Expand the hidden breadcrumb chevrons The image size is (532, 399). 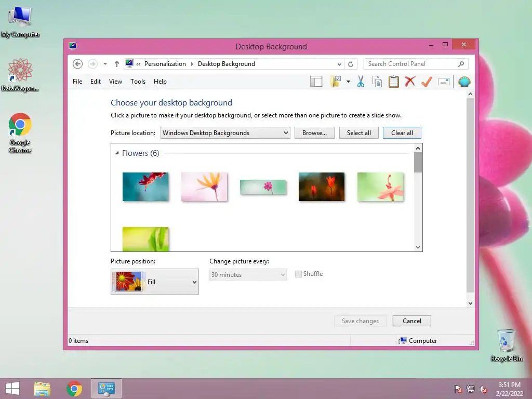138,64
